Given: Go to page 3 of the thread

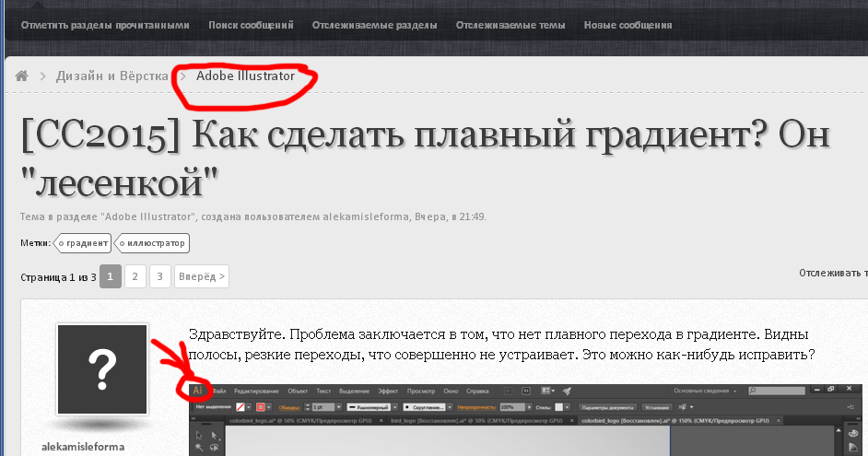Looking at the screenshot, I should click(x=160, y=276).
